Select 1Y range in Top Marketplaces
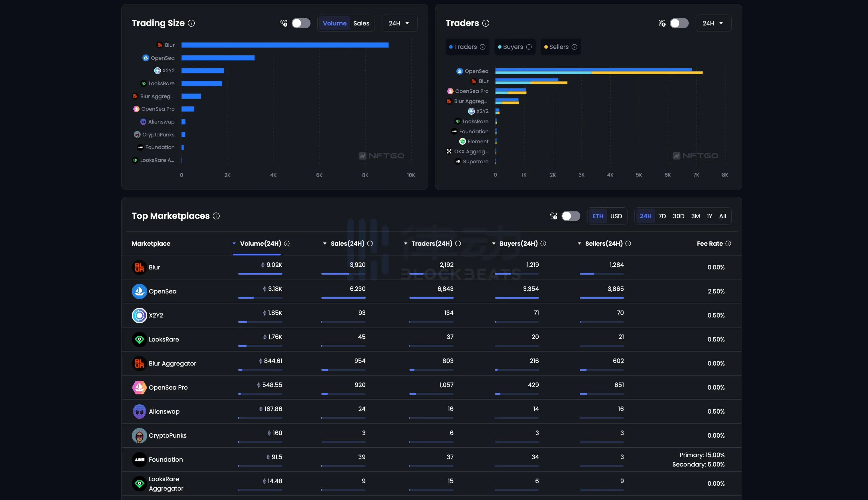 click(709, 216)
